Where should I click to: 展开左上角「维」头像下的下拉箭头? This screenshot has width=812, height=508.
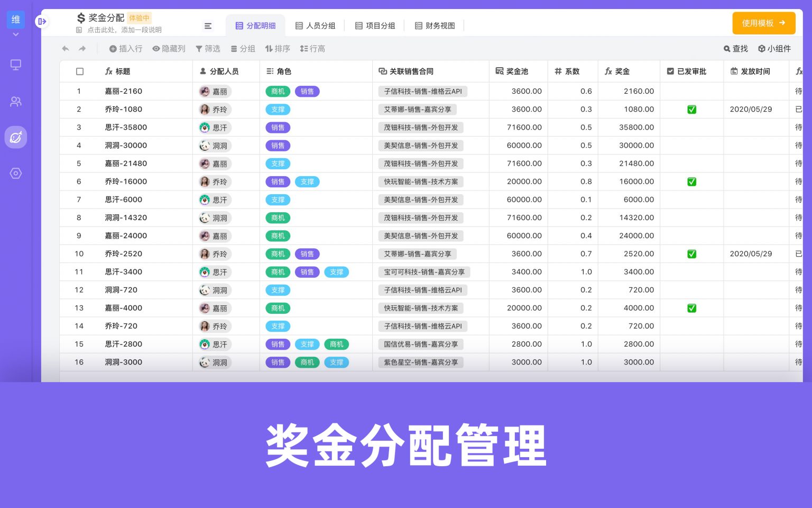pos(15,34)
